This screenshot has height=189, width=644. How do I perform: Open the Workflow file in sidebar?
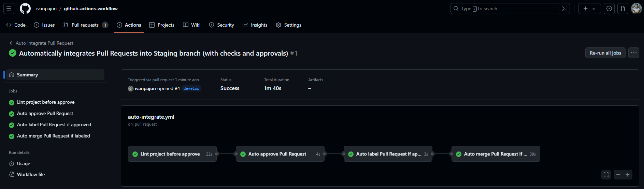(31, 174)
